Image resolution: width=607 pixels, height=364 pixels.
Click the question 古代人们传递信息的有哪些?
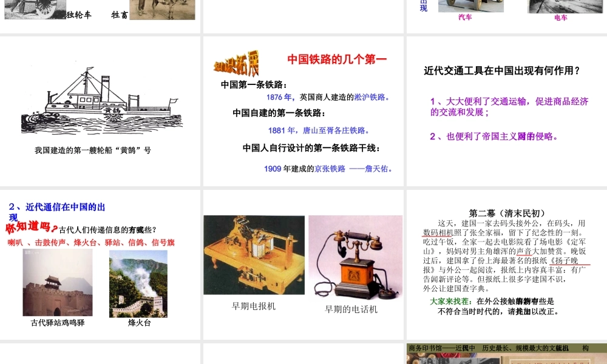[107, 230]
